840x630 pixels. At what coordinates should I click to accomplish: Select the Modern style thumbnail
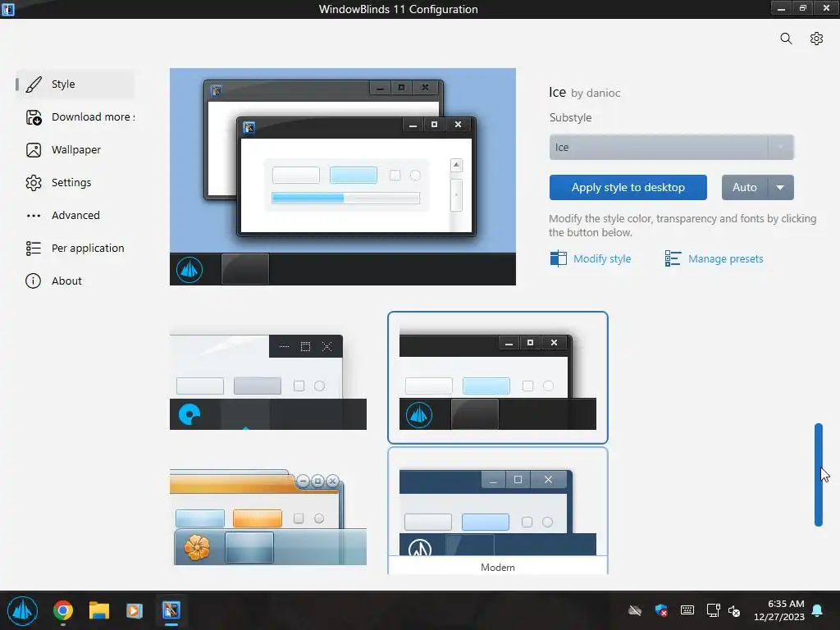pyautogui.click(x=498, y=511)
